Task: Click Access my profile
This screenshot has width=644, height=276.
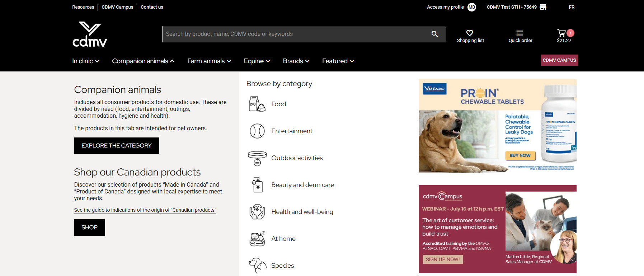Action: pos(445,7)
